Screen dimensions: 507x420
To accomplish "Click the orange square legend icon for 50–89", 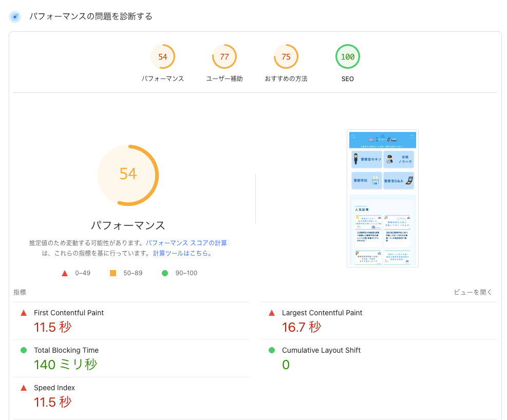I will click(113, 273).
